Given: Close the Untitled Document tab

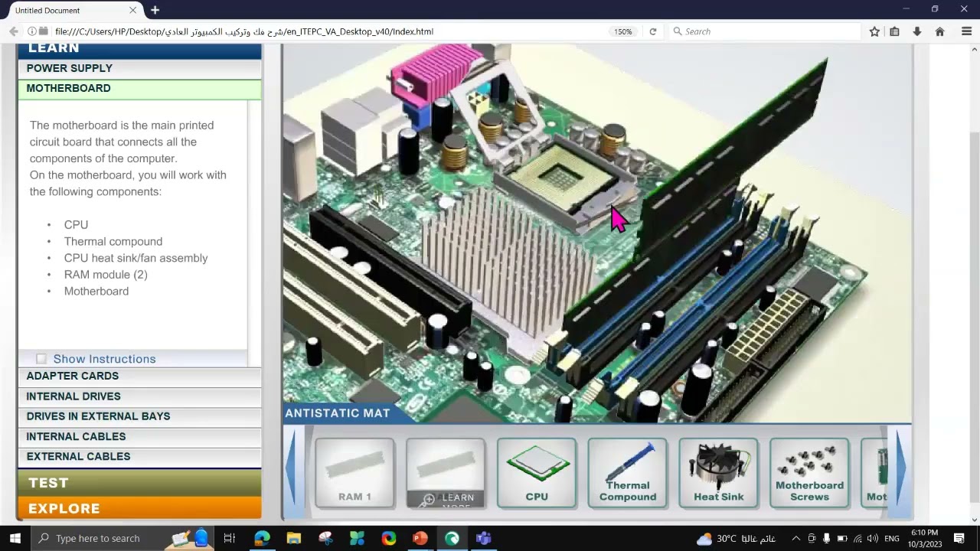Looking at the screenshot, I should click(133, 10).
